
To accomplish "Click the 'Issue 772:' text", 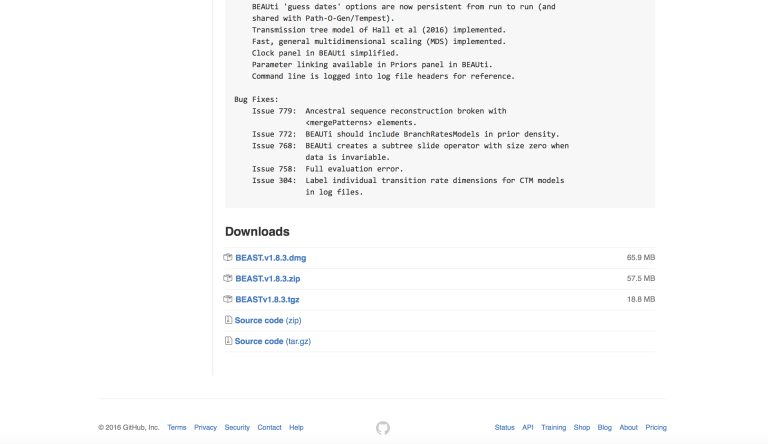I will click(274, 134).
